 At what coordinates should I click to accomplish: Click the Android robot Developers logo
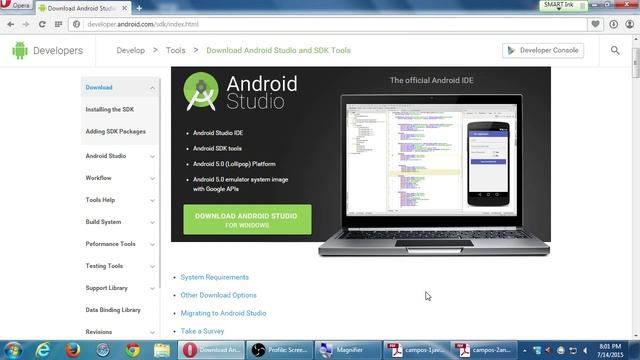point(20,50)
